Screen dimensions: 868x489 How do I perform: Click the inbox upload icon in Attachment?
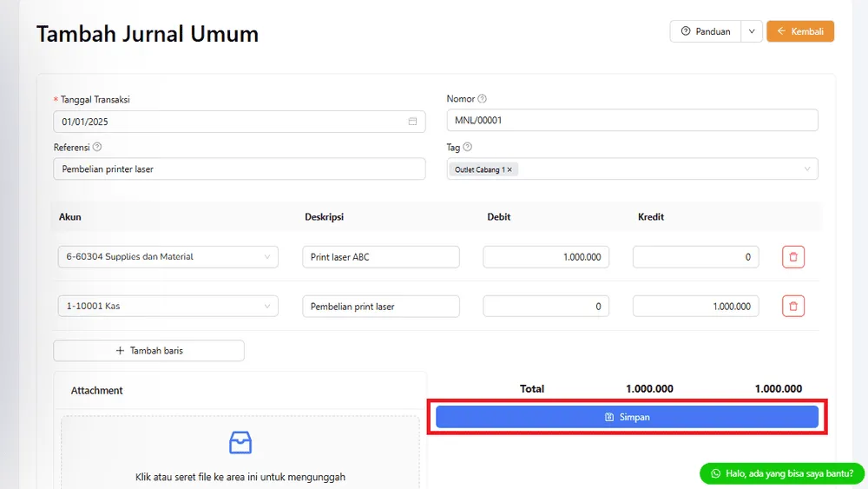tap(240, 443)
